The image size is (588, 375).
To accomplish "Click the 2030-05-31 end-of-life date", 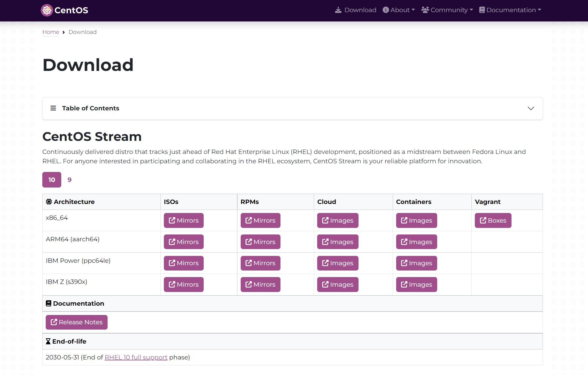I will pos(63,358).
